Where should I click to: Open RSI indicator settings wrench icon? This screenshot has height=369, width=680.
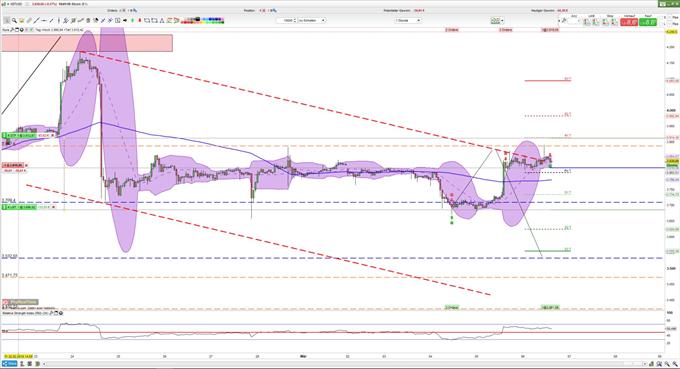(x=51, y=313)
